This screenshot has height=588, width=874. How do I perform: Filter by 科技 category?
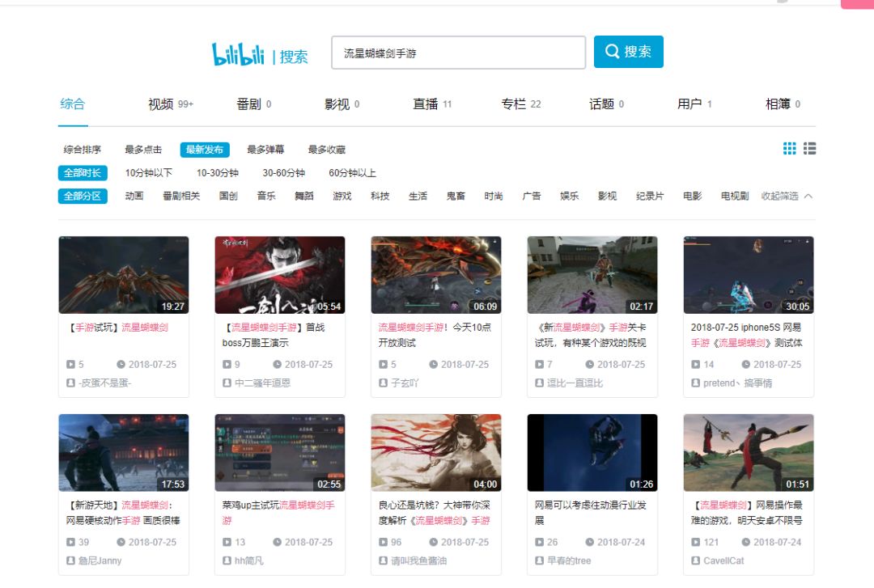click(x=380, y=197)
